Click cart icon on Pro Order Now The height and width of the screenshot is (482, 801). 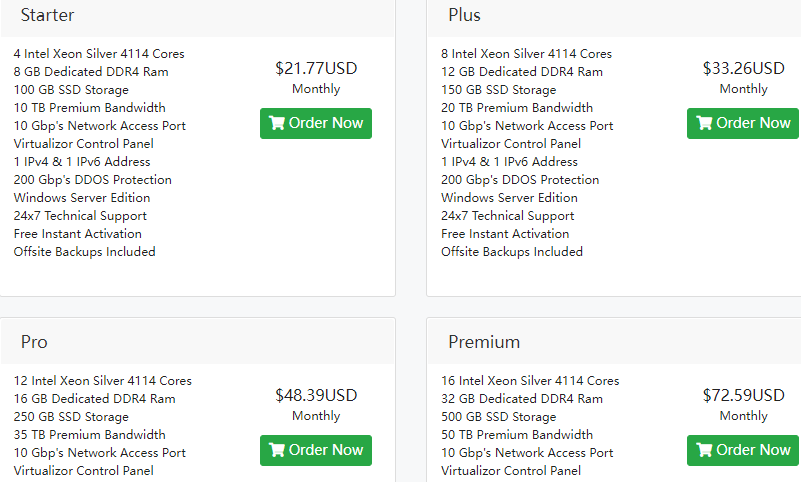pos(277,451)
